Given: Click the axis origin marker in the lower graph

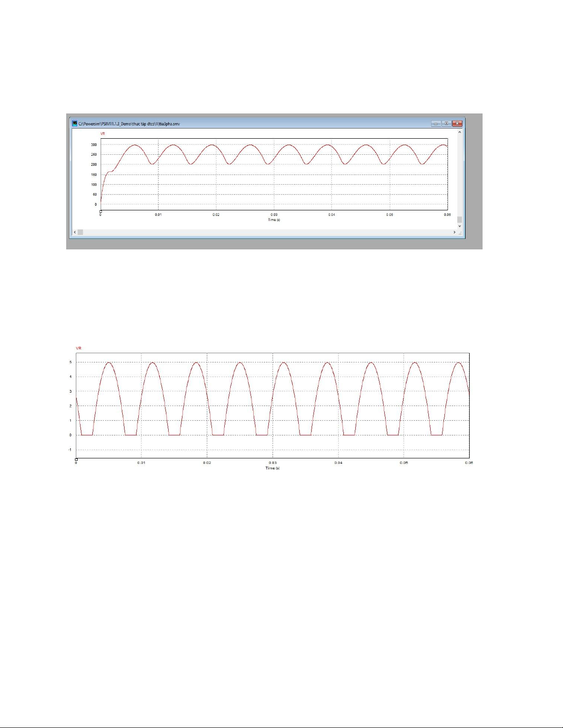Looking at the screenshot, I should 76,459.
